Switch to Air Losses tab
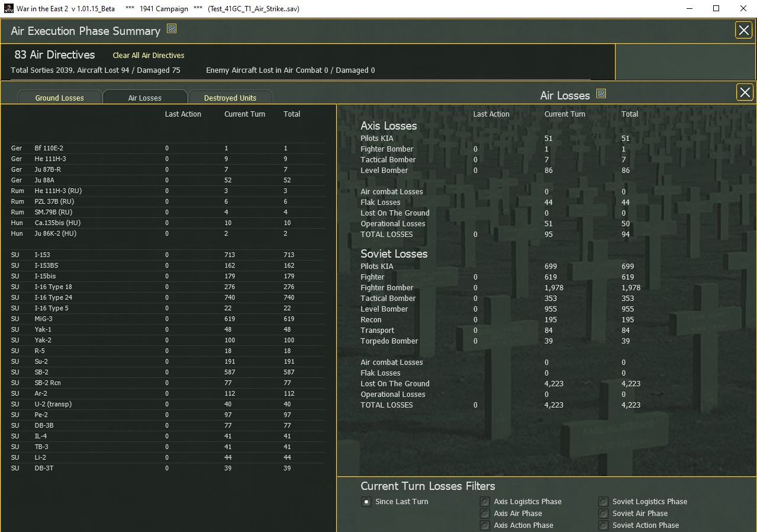This screenshot has height=532, width=757. (145, 98)
